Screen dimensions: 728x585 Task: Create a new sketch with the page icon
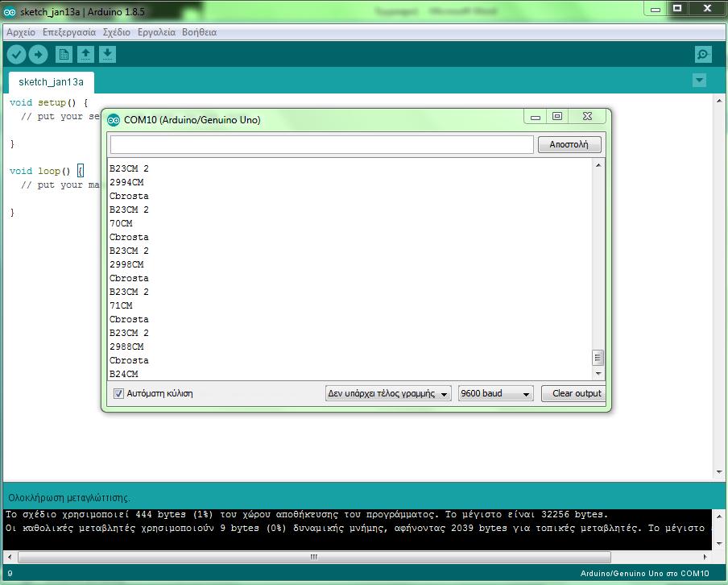point(64,55)
